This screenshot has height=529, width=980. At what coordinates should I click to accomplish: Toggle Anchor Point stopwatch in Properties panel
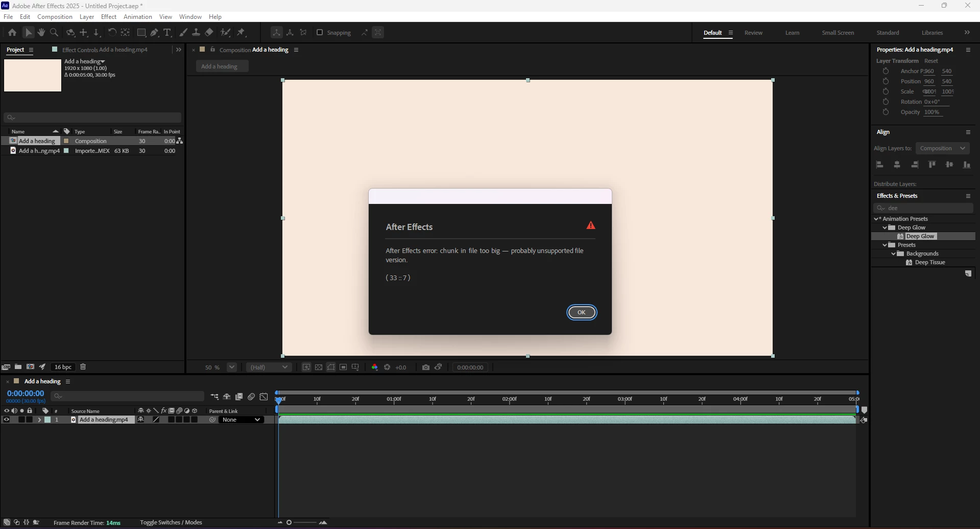point(886,71)
